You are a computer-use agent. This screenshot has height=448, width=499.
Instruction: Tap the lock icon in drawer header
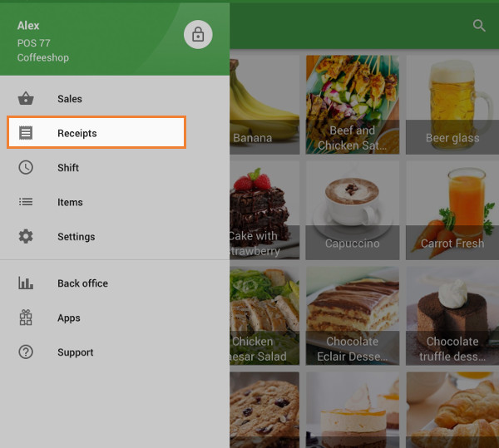(x=198, y=34)
